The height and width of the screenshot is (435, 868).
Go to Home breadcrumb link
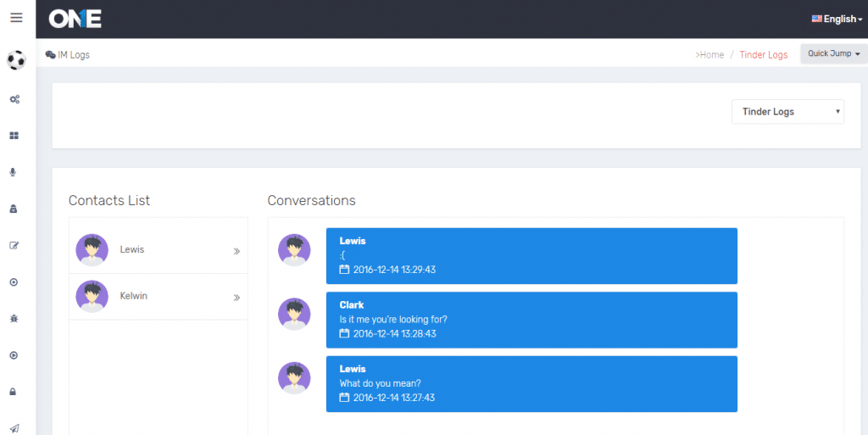point(711,55)
